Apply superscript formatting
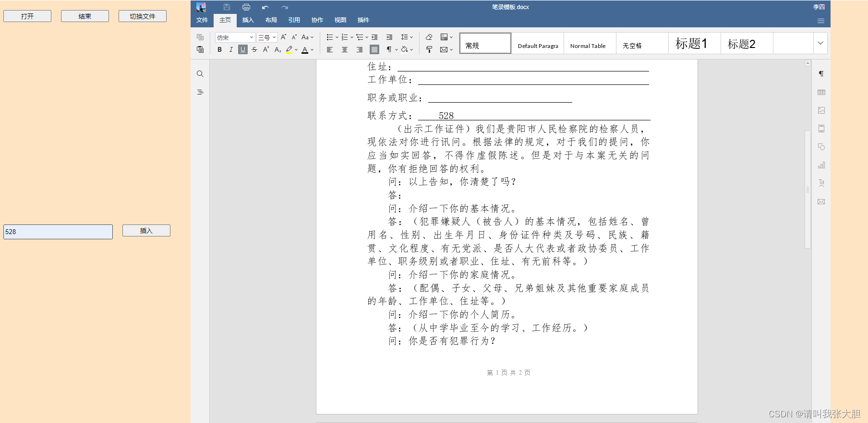This screenshot has height=423, width=868. (x=266, y=49)
